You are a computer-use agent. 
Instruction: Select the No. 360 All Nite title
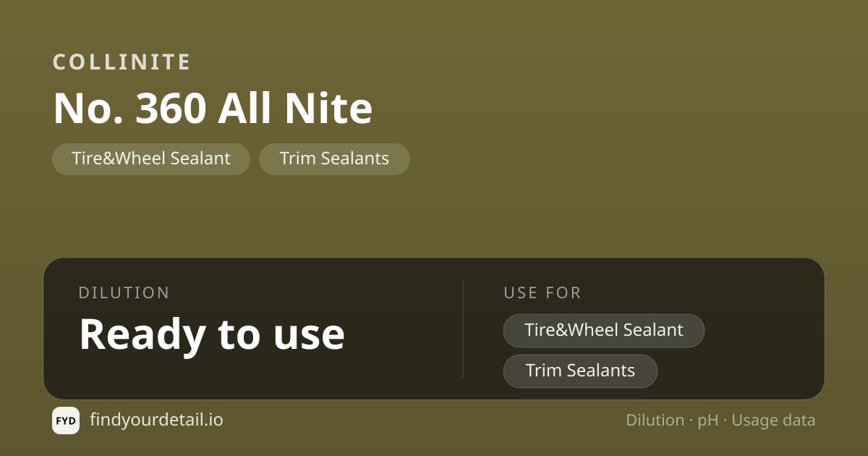213,108
